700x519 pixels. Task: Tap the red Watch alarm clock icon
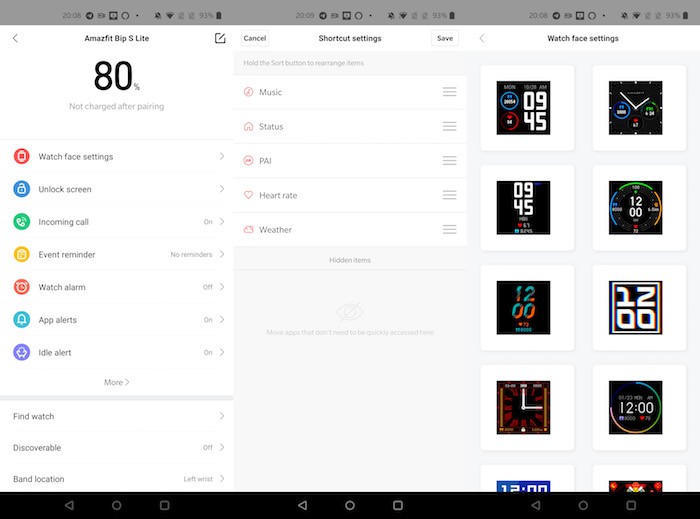coord(21,287)
